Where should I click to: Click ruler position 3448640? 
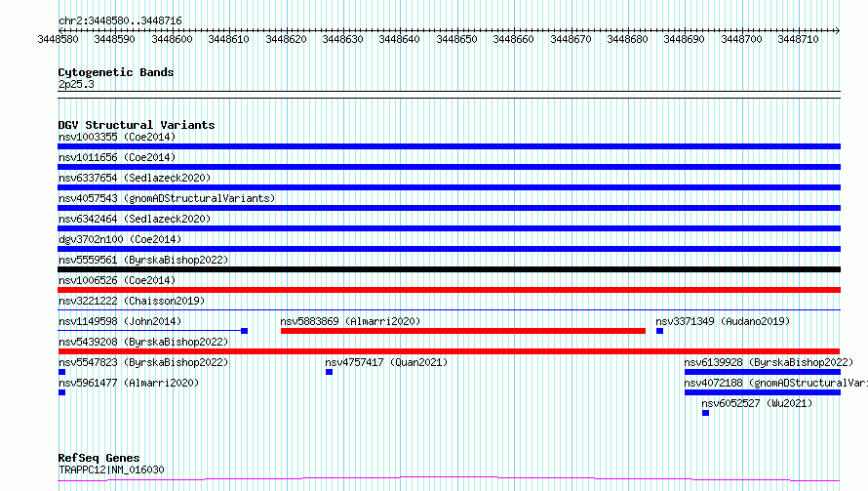click(399, 39)
